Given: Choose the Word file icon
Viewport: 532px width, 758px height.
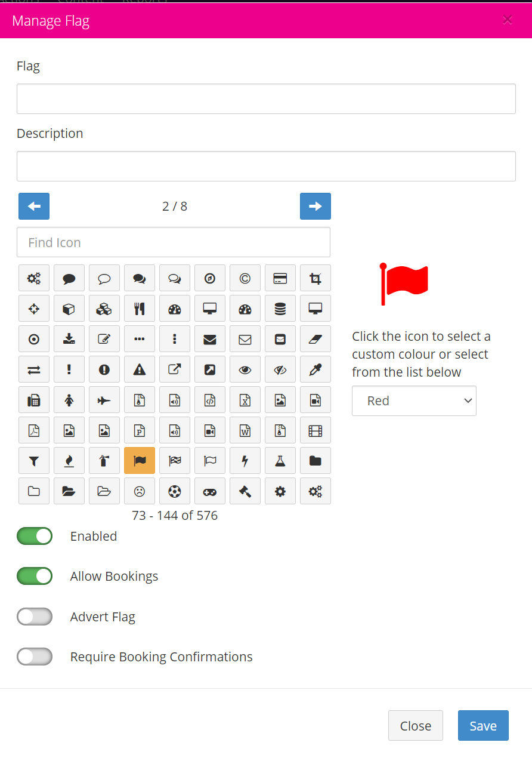Looking at the screenshot, I should point(245,430).
